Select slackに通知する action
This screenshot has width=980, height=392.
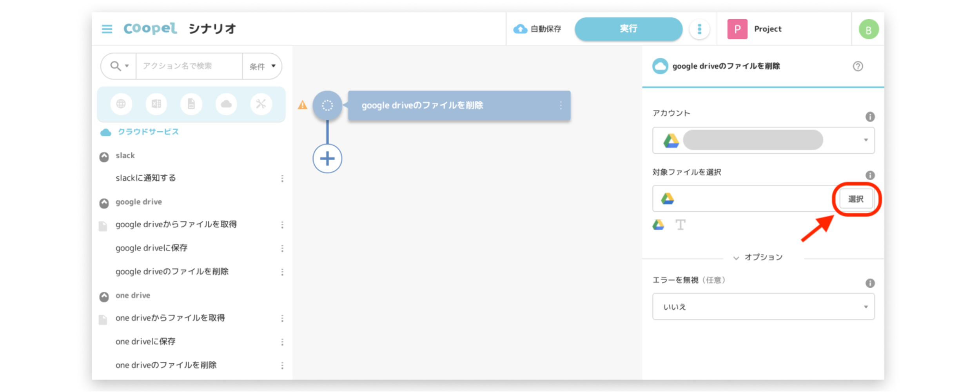[146, 178]
